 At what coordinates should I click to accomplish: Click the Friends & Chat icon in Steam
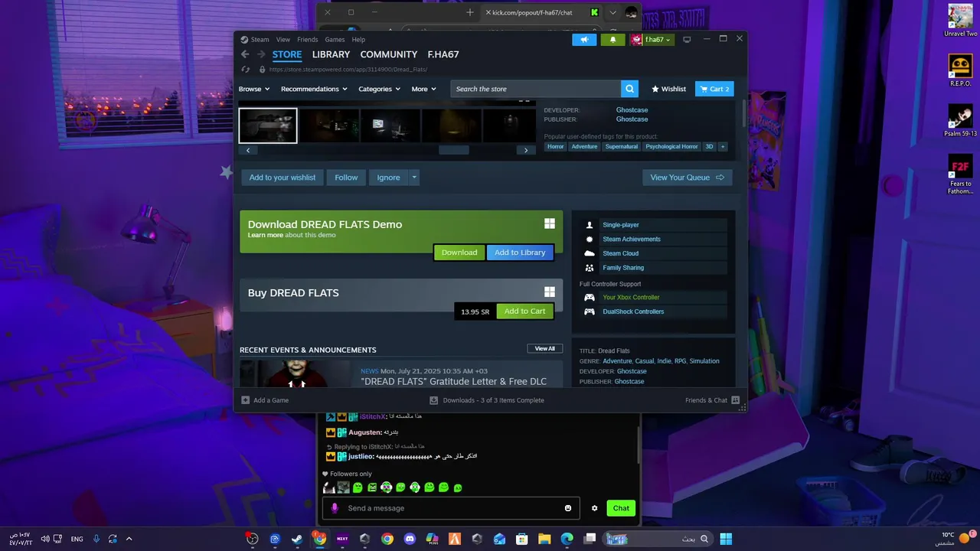(736, 400)
